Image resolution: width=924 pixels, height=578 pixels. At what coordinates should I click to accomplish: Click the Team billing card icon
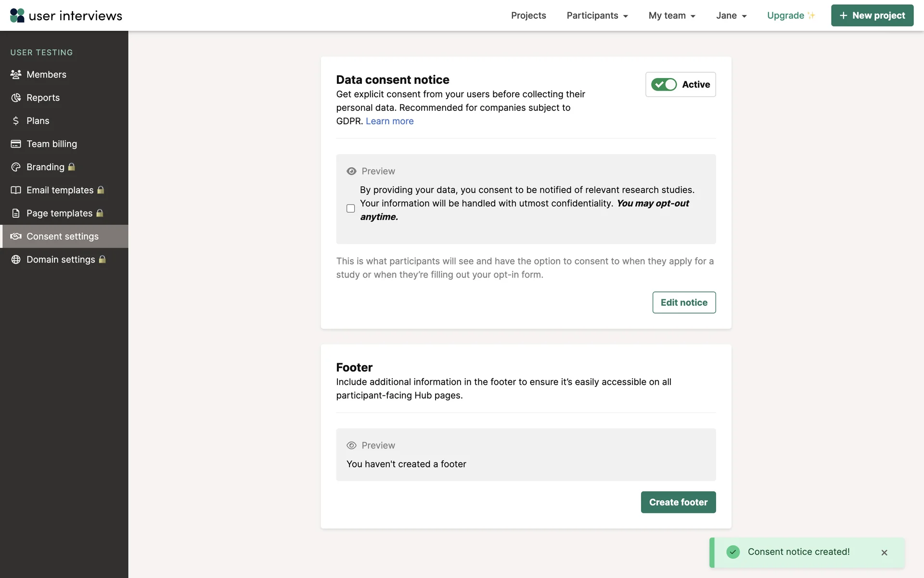16,144
